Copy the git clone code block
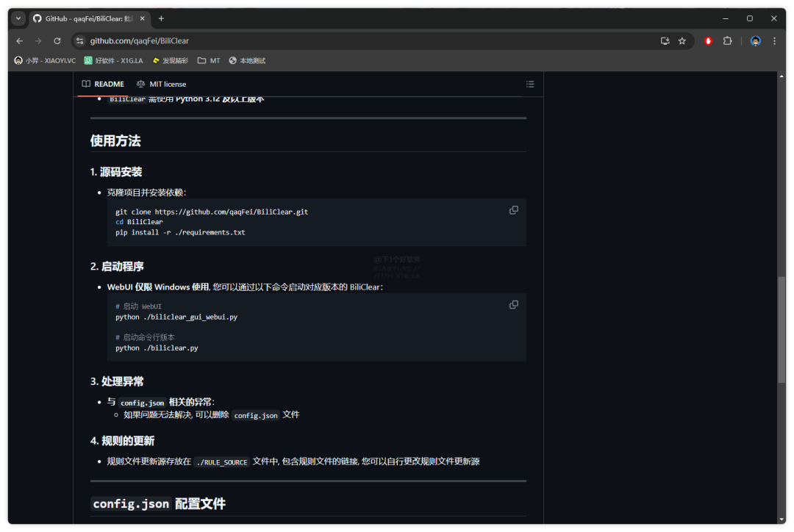The image size is (794, 532). coord(513,210)
